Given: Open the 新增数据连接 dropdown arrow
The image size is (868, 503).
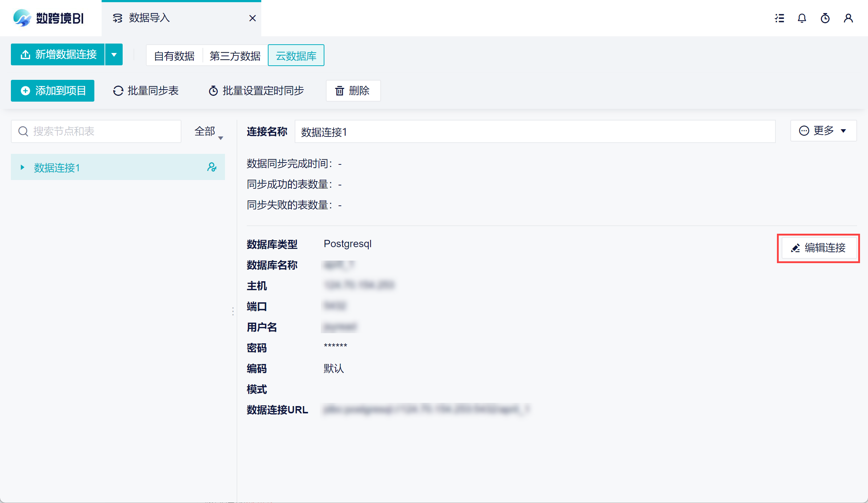Looking at the screenshot, I should click(x=114, y=55).
